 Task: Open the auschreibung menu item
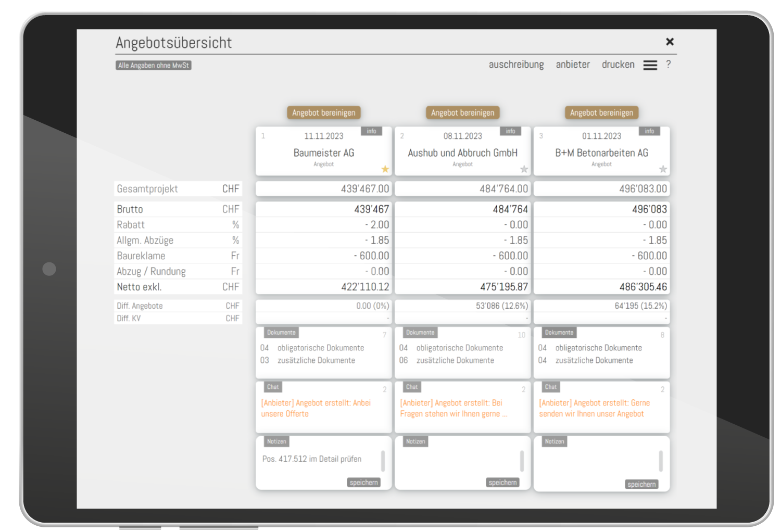point(516,65)
